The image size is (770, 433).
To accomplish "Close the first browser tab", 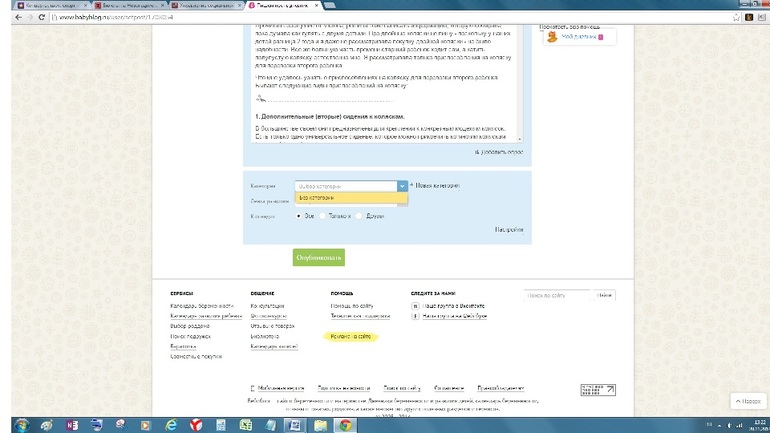I will pyautogui.click(x=85, y=5).
